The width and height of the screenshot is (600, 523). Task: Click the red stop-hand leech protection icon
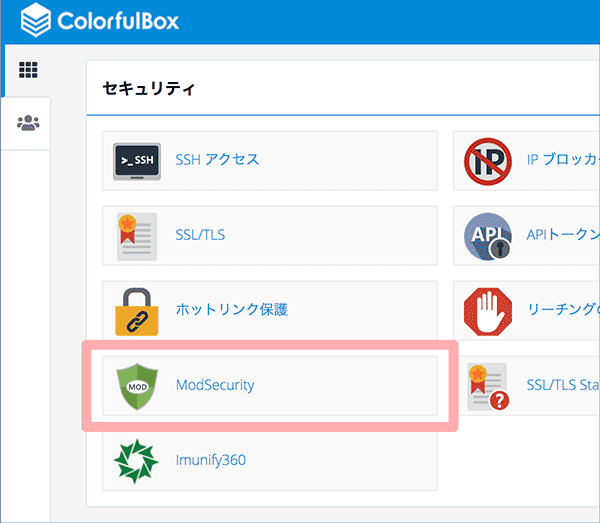[x=487, y=310]
